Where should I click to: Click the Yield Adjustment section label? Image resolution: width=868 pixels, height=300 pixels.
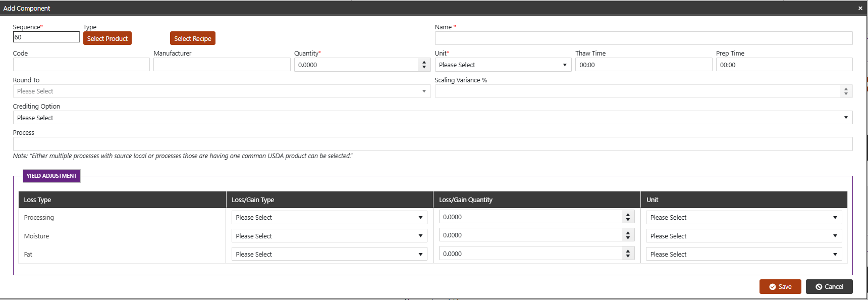click(51, 176)
